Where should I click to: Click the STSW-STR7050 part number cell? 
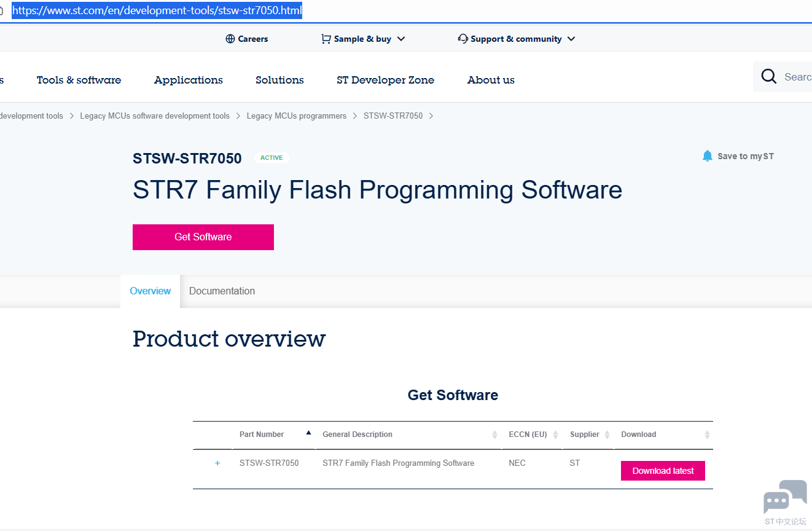click(x=269, y=463)
